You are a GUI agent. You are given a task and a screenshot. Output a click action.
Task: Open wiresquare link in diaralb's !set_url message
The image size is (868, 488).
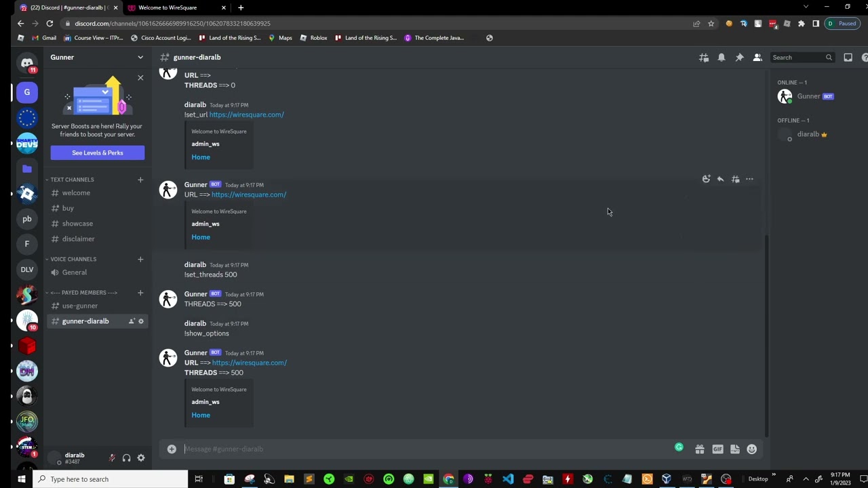pos(246,115)
